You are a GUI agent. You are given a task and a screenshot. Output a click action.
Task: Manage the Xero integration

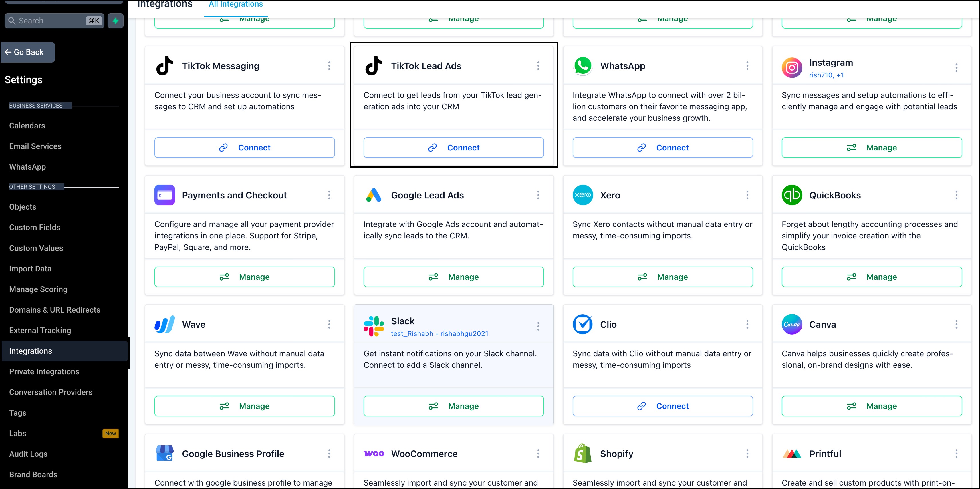point(662,277)
